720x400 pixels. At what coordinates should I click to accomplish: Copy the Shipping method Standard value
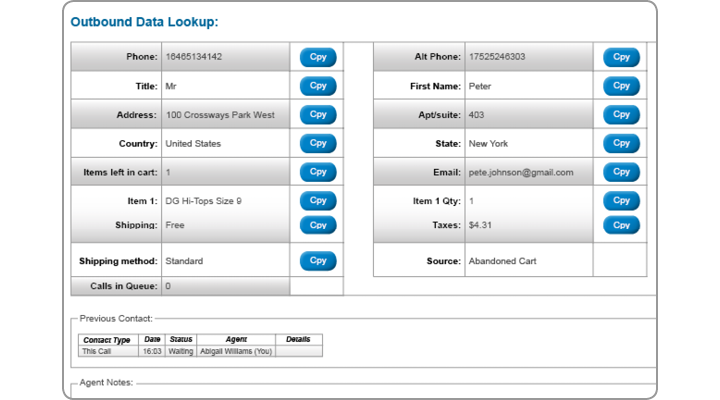pos(318,261)
